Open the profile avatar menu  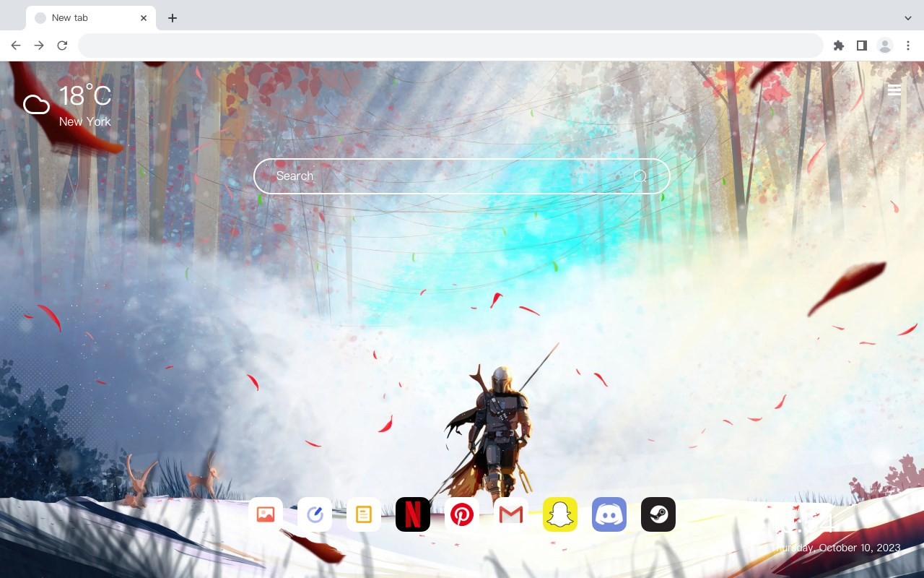click(885, 46)
